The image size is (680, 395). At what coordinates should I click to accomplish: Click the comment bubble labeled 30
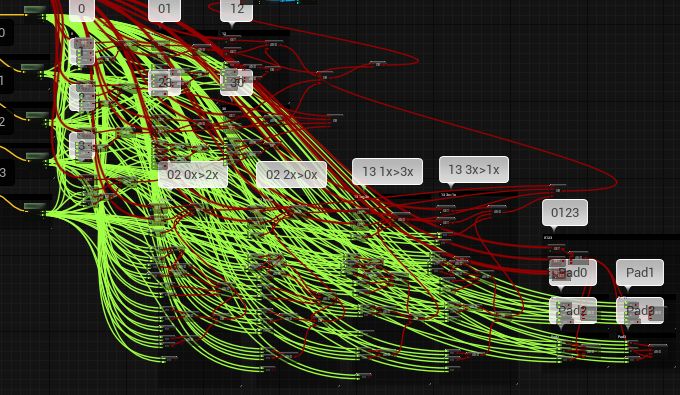[236, 82]
